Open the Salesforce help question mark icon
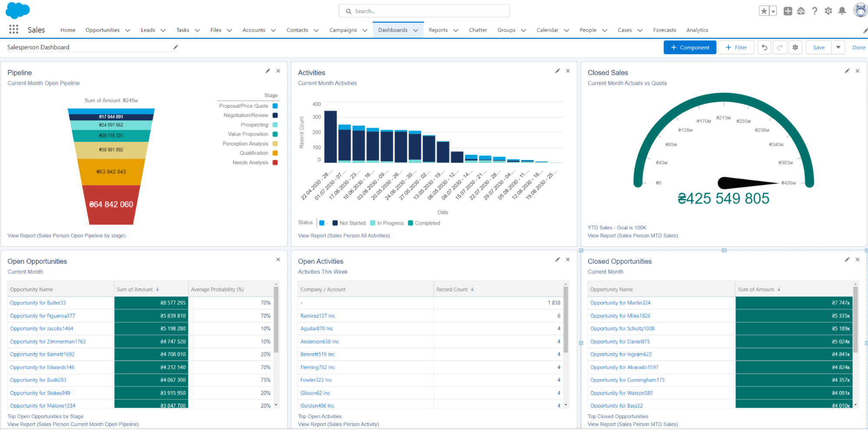 click(x=815, y=11)
